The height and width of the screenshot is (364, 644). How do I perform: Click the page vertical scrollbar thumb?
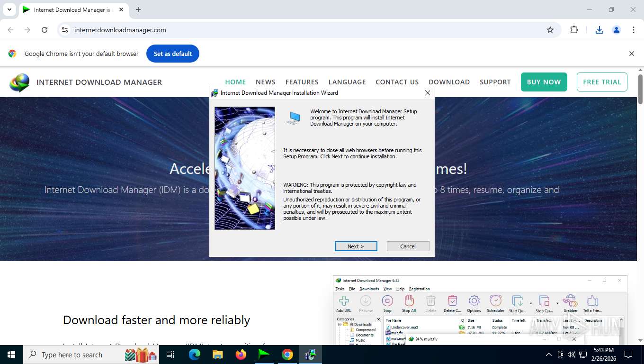pos(641,89)
